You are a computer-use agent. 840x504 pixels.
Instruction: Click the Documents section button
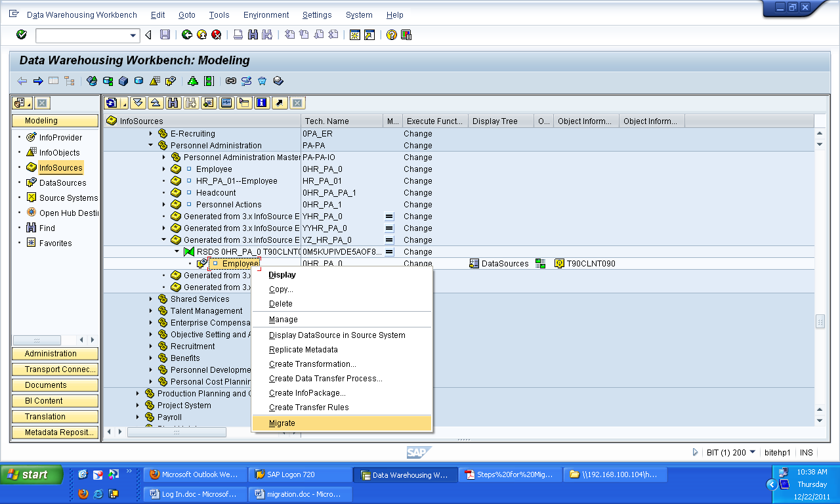(55, 385)
